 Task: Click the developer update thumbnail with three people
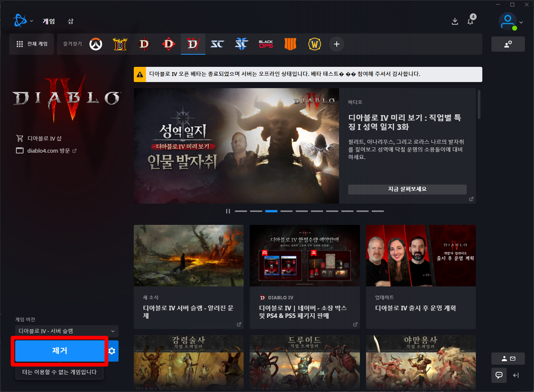click(421, 256)
